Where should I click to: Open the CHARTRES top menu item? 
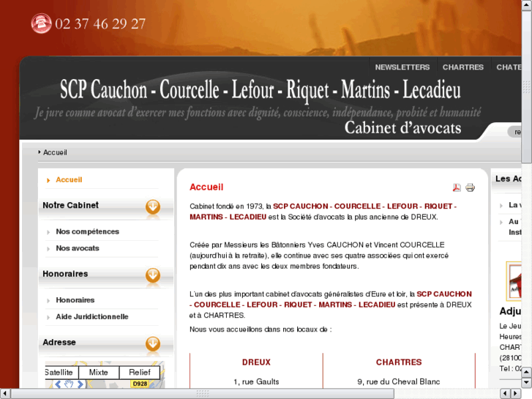click(462, 67)
